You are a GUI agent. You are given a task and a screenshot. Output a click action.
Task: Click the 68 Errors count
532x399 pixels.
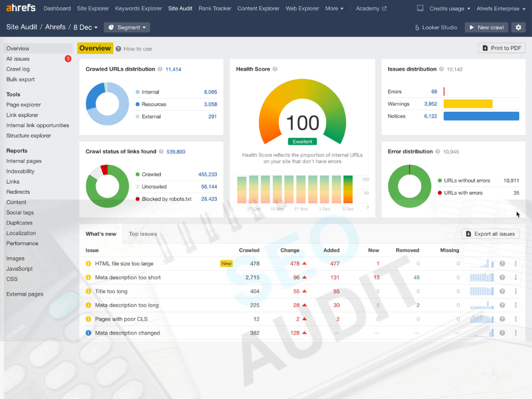(434, 92)
